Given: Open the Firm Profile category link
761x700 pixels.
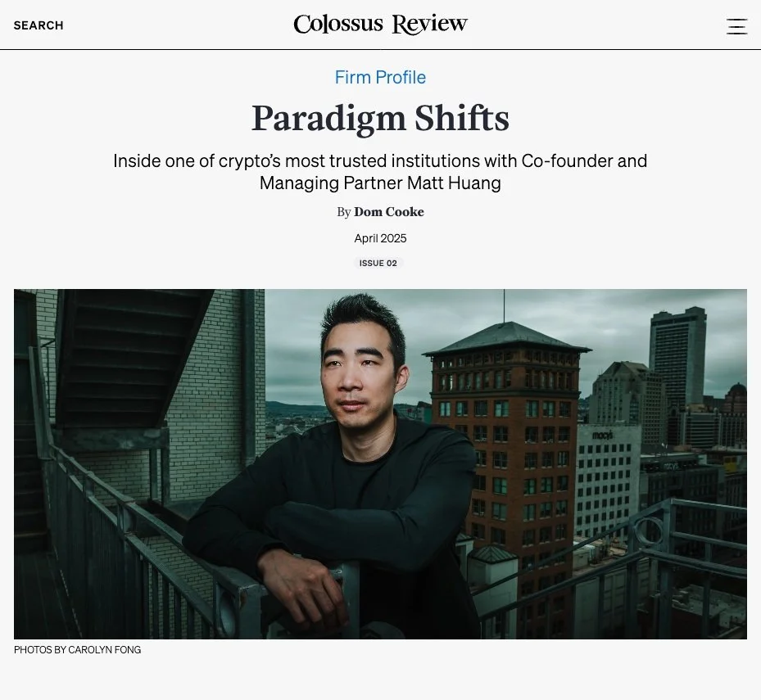Looking at the screenshot, I should coord(380,77).
